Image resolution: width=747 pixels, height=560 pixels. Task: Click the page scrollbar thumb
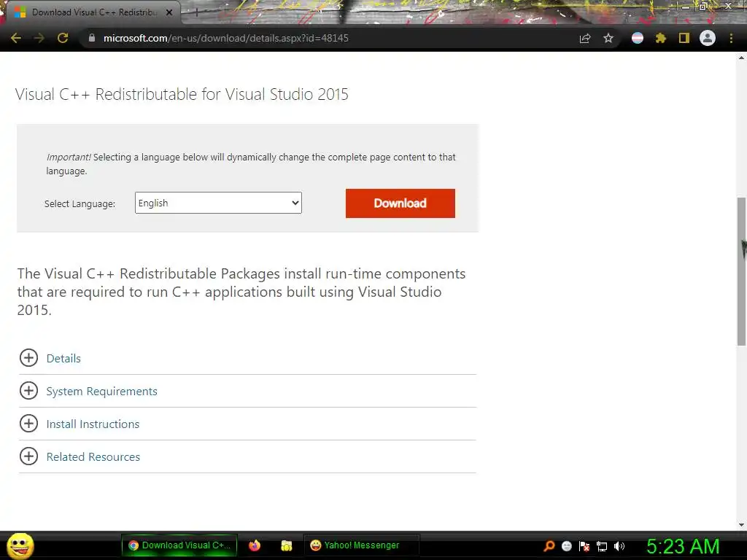point(741,271)
